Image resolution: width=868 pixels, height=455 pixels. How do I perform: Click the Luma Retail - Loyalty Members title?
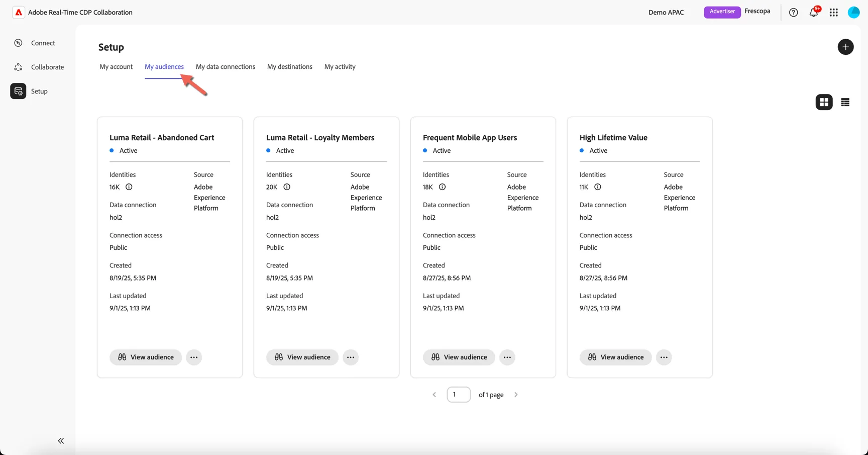point(320,138)
